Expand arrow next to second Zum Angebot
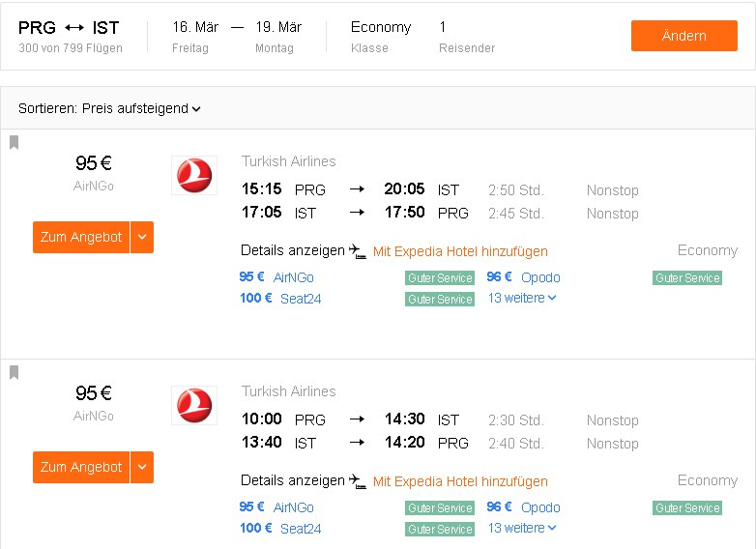The height and width of the screenshot is (549, 756). [x=142, y=467]
